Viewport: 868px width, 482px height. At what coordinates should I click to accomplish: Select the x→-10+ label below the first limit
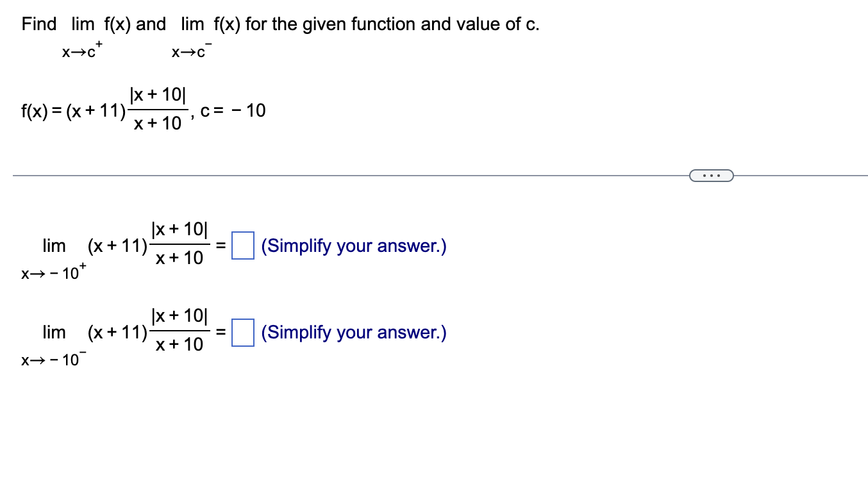click(x=51, y=274)
